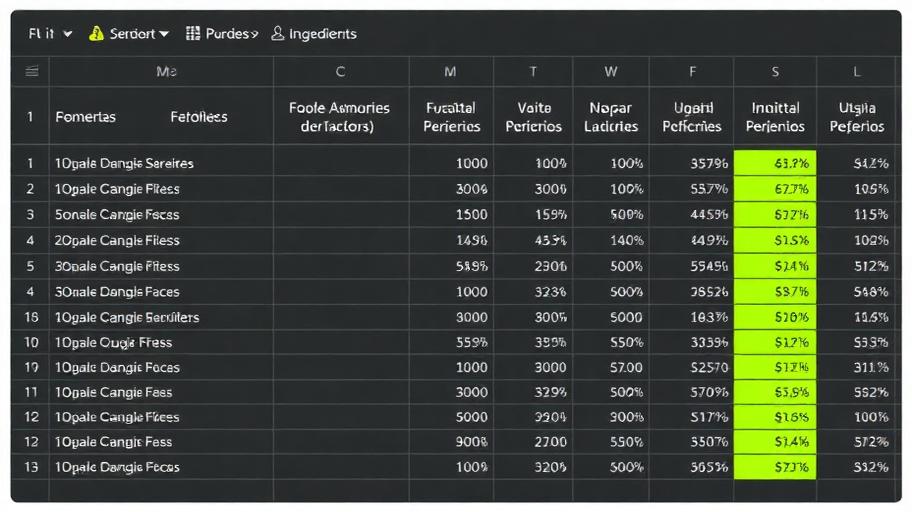Click the row lines icon in header corner

click(31, 72)
